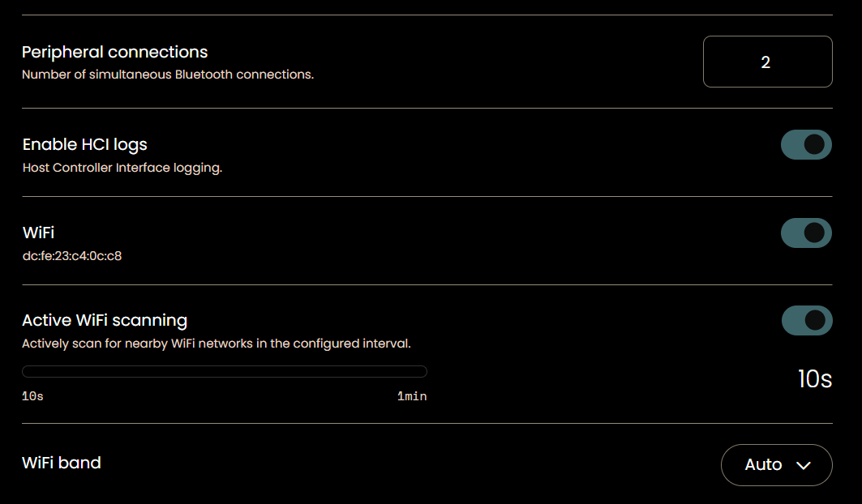
Task: Click the Enable HCI logs label
Action: (x=84, y=144)
